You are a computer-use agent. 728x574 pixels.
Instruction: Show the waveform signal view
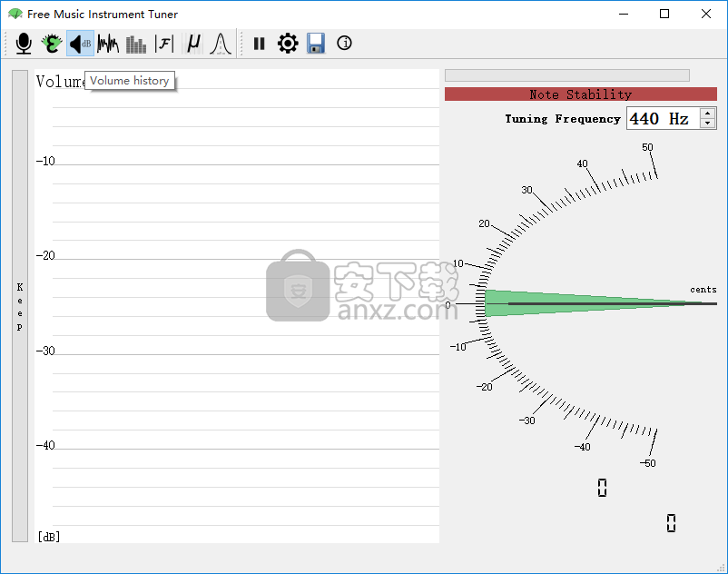108,44
